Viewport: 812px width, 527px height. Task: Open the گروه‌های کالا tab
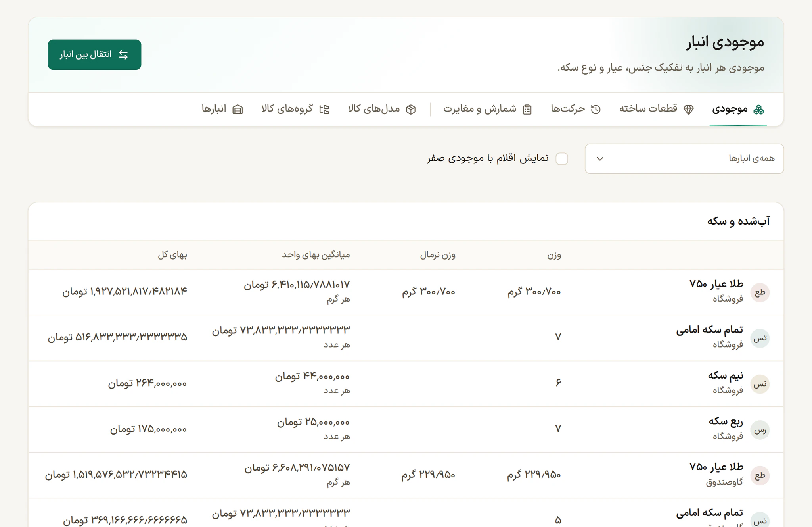click(295, 109)
